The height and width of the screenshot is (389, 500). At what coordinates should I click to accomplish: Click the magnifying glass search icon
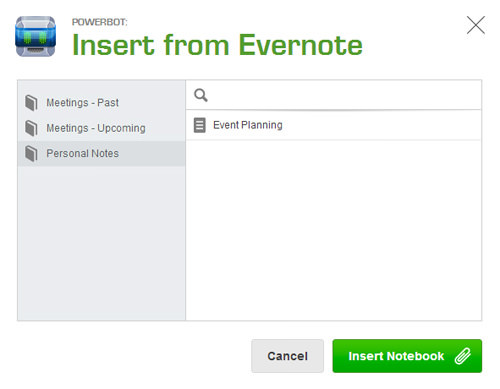click(x=201, y=95)
